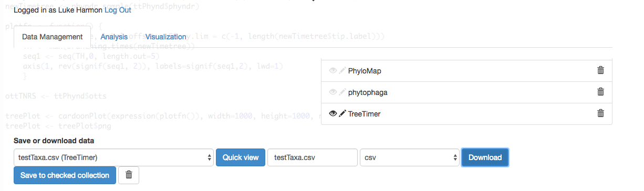Open the testTaxa.csv (TreeTimer) file dropdown

point(113,157)
